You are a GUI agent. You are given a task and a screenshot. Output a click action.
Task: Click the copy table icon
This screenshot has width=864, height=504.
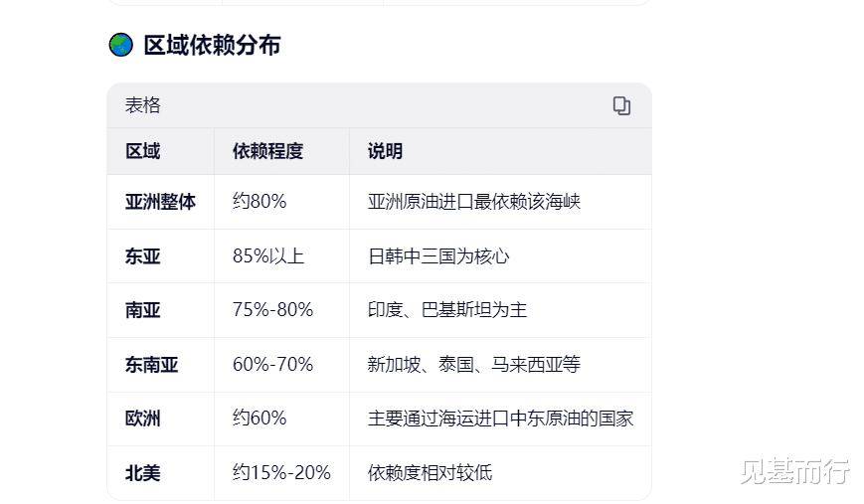point(621,105)
